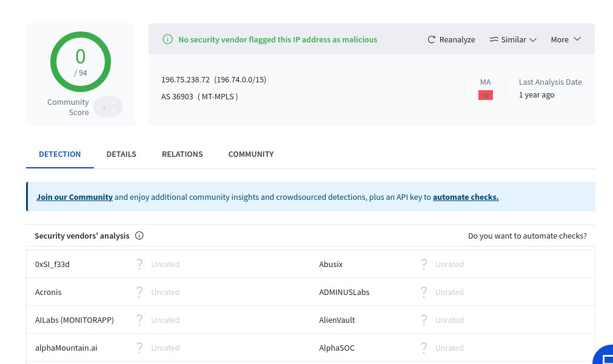Click the 0xSI_f33d vendor name
Image resolution: width=613 pixels, height=364 pixels.
pos(52,265)
